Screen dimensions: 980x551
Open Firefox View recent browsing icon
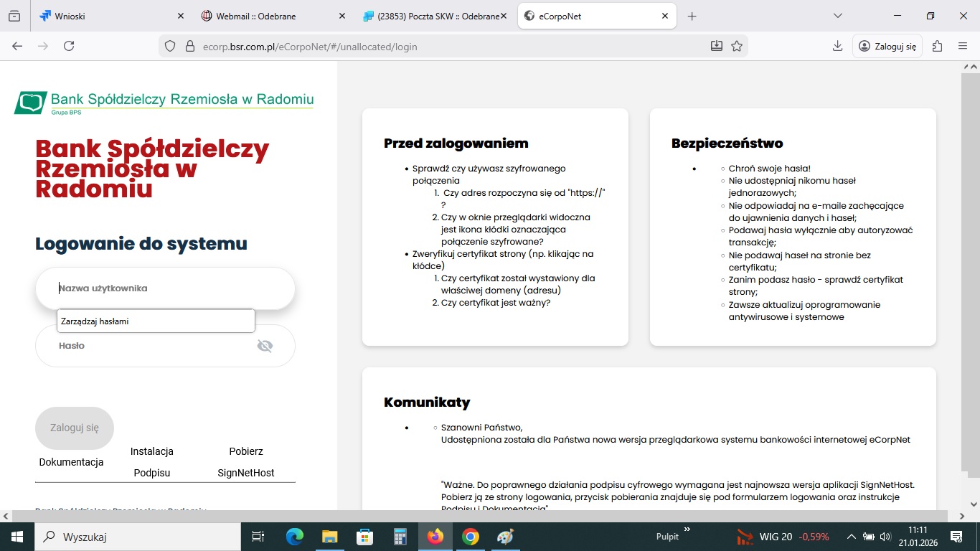click(x=14, y=16)
